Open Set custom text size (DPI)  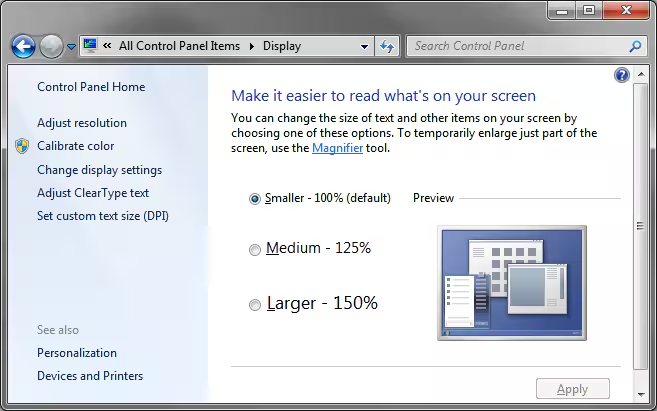pos(103,216)
